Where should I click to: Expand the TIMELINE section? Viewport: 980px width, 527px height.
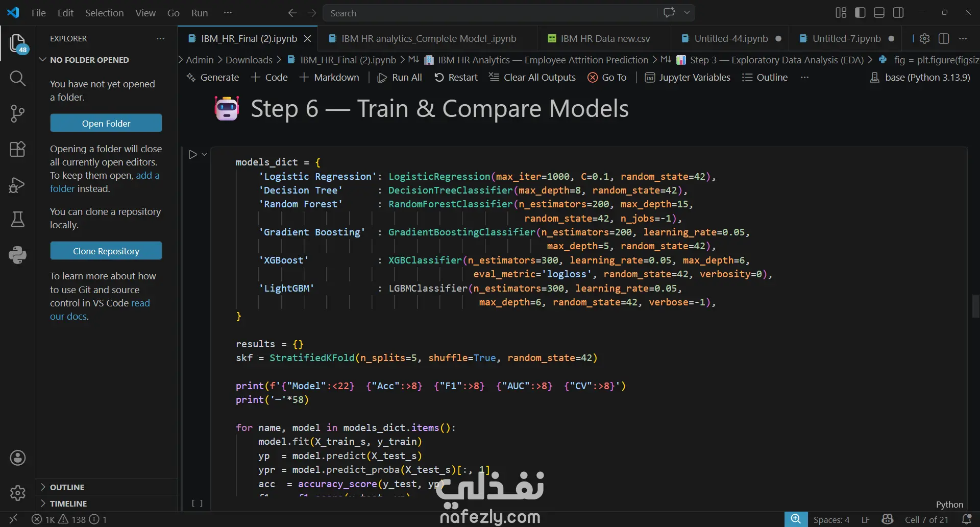coord(106,504)
